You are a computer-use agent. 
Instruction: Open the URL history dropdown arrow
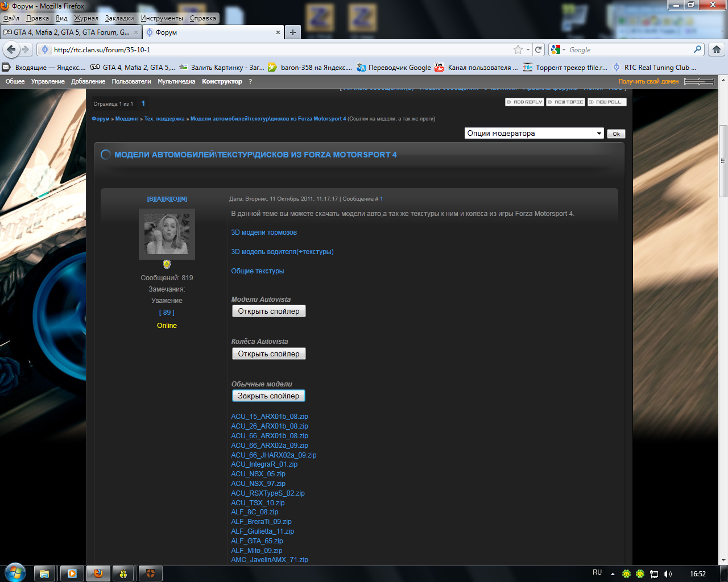(x=528, y=49)
